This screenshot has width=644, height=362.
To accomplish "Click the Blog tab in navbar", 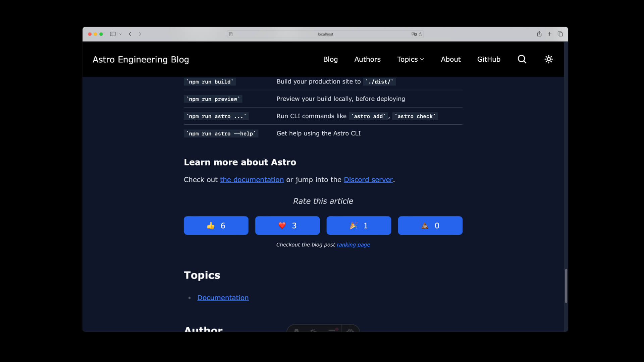I will point(330,59).
